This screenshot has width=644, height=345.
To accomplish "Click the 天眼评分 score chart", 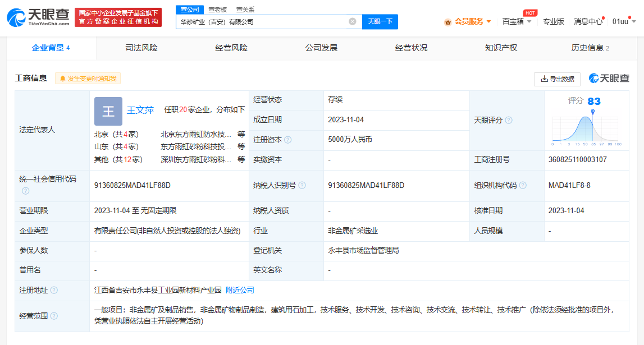I will coord(587,128).
